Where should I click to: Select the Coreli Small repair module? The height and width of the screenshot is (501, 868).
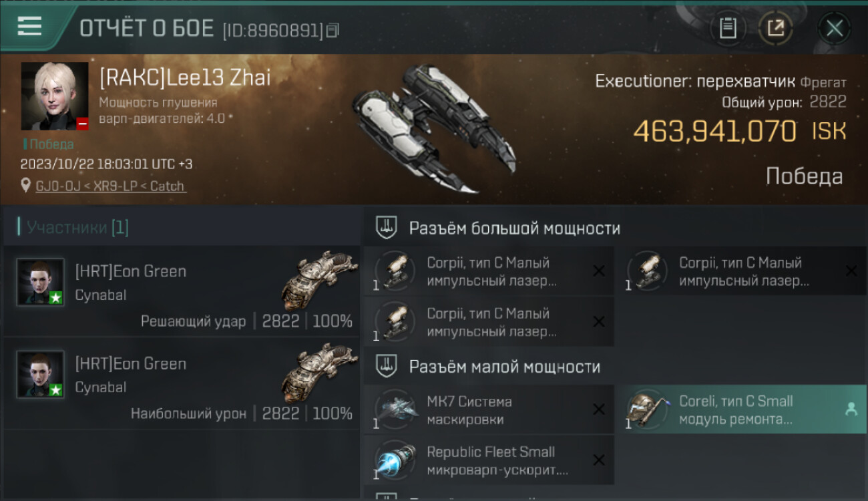coord(741,410)
